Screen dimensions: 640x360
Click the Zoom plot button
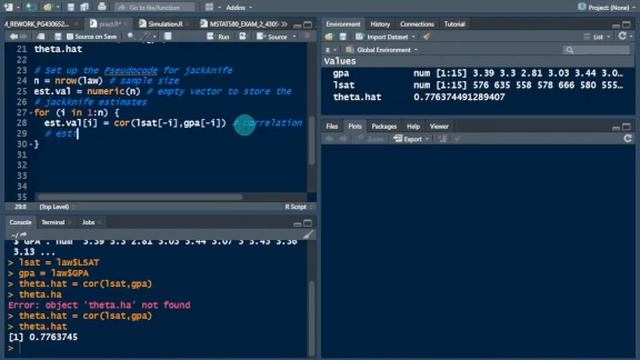[371, 139]
